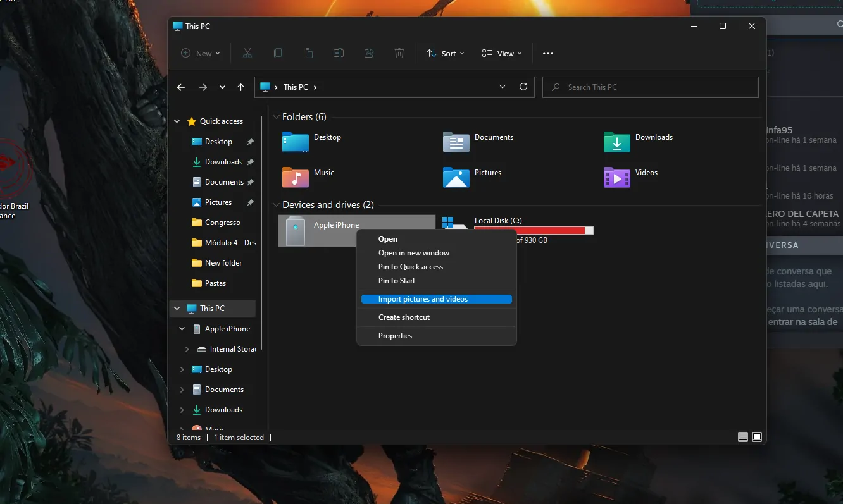Expand the sidebar Documents node under This PC
Image resolution: width=843 pixels, height=504 pixels.
[182, 390]
